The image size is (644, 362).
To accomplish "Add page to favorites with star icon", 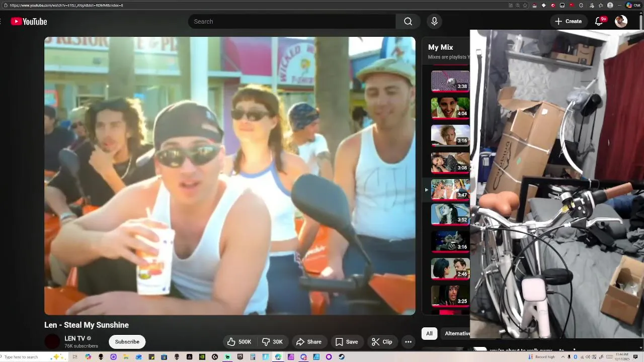I will [525, 5].
